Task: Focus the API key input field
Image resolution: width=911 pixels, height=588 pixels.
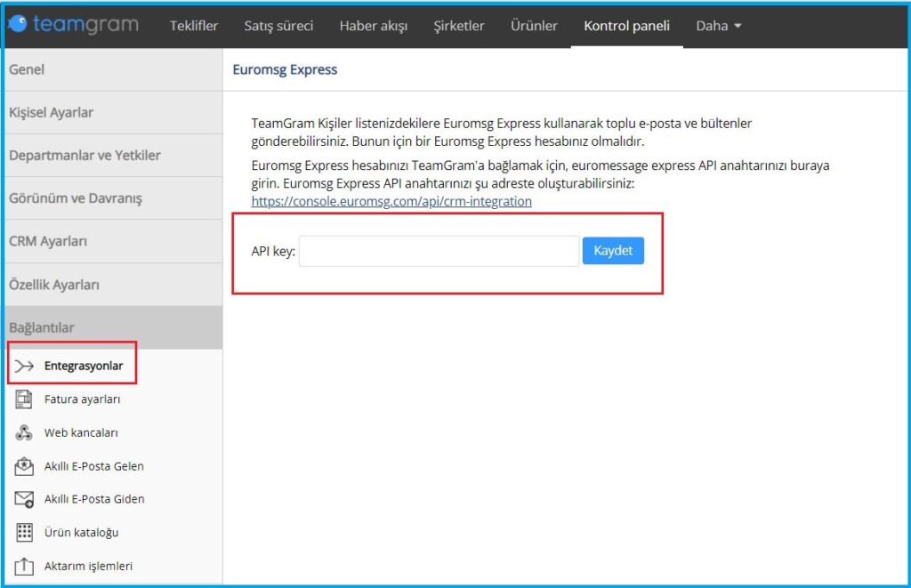Action: click(x=439, y=251)
